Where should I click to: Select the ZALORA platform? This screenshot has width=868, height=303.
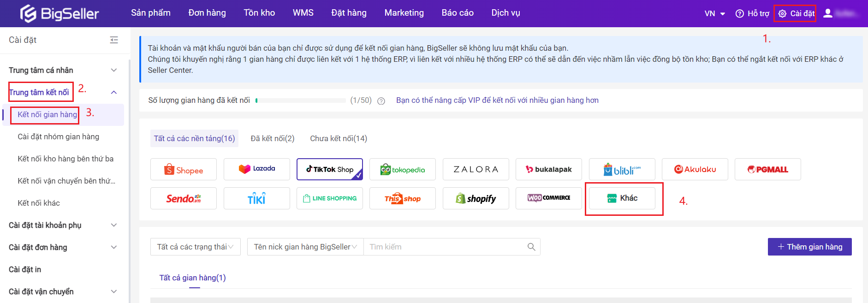(x=476, y=169)
